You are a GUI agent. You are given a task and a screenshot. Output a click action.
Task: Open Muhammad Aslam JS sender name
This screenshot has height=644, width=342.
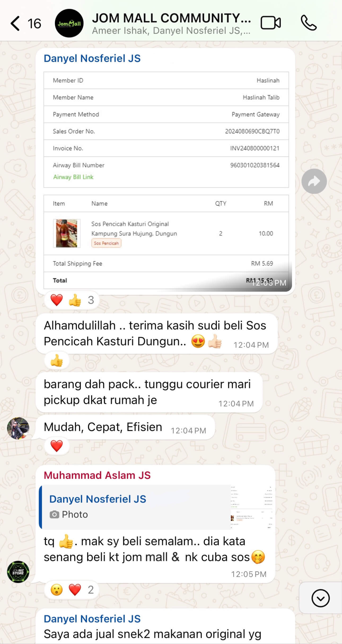[x=97, y=475]
